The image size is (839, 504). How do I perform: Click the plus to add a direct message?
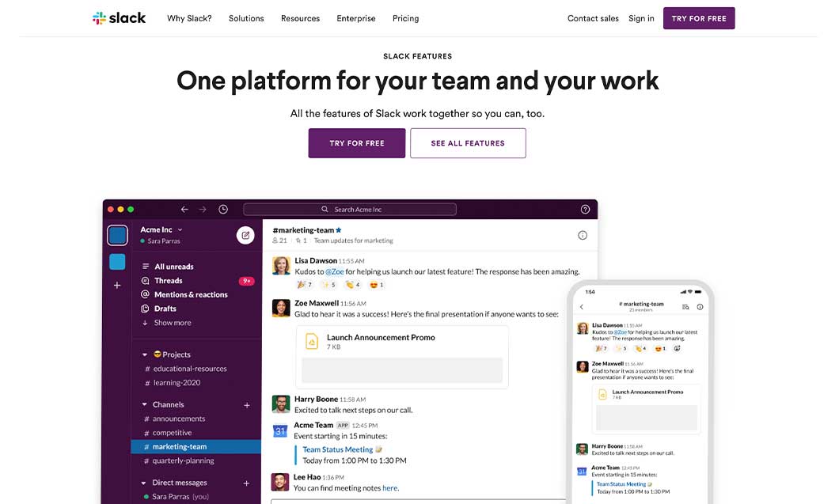coord(246,483)
